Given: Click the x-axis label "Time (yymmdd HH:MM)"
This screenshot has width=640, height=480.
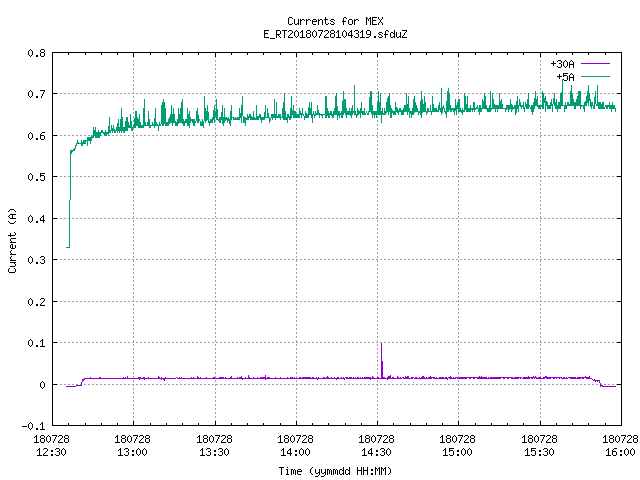Looking at the screenshot, I should [335, 471].
